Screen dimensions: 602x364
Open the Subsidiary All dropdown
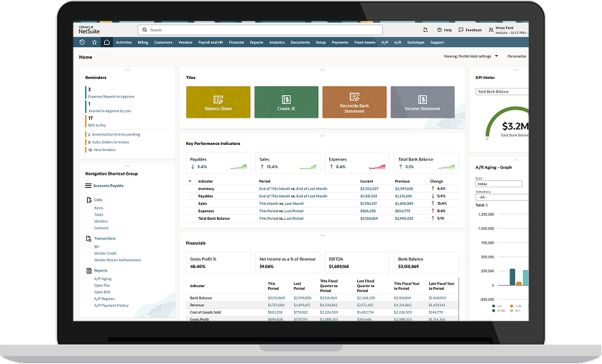pyautogui.click(x=499, y=197)
